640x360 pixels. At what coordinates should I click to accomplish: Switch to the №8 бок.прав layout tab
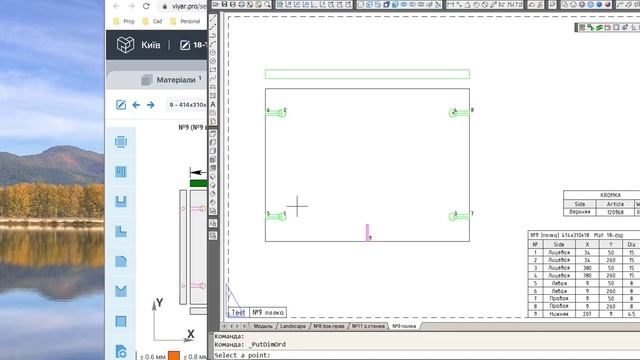(329, 326)
